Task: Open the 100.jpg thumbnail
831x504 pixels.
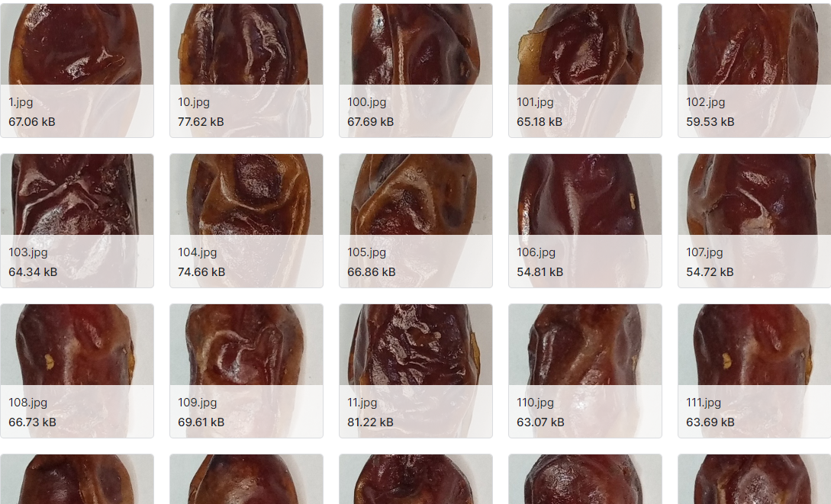Action: click(x=416, y=70)
